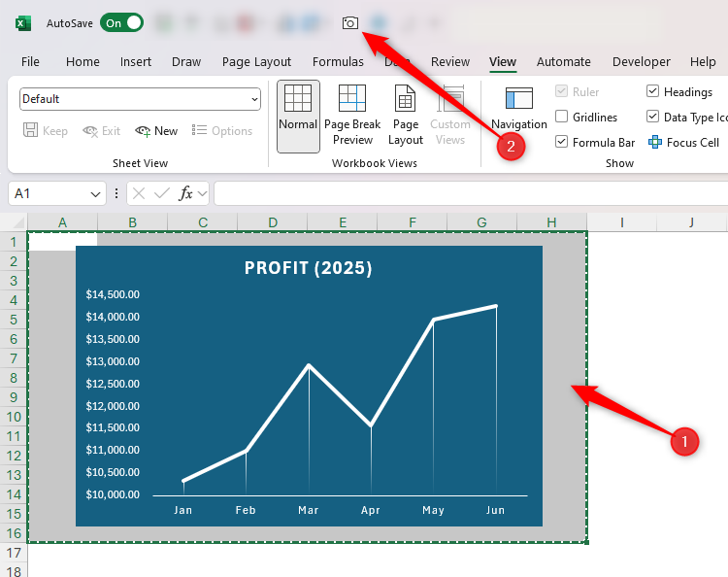Create a New sheet view
The image size is (728, 577).
point(156,131)
